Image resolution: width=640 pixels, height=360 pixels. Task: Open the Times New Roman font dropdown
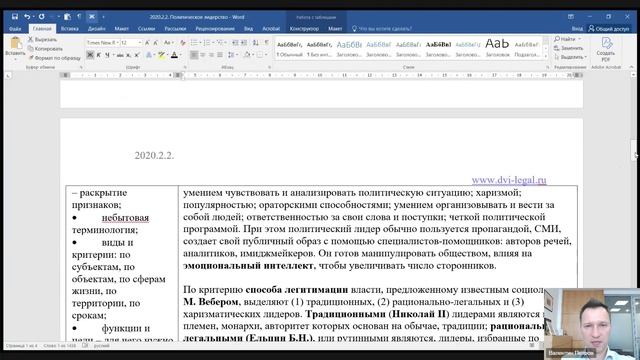(x=102, y=42)
